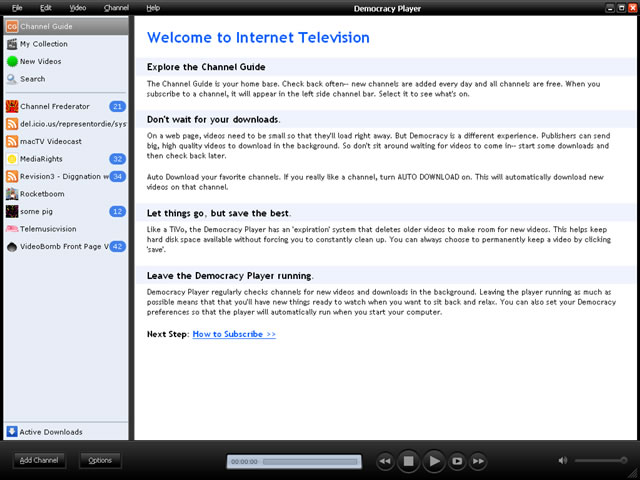
Task: Click the 21 badge on Channel Frederator
Action: tap(118, 107)
